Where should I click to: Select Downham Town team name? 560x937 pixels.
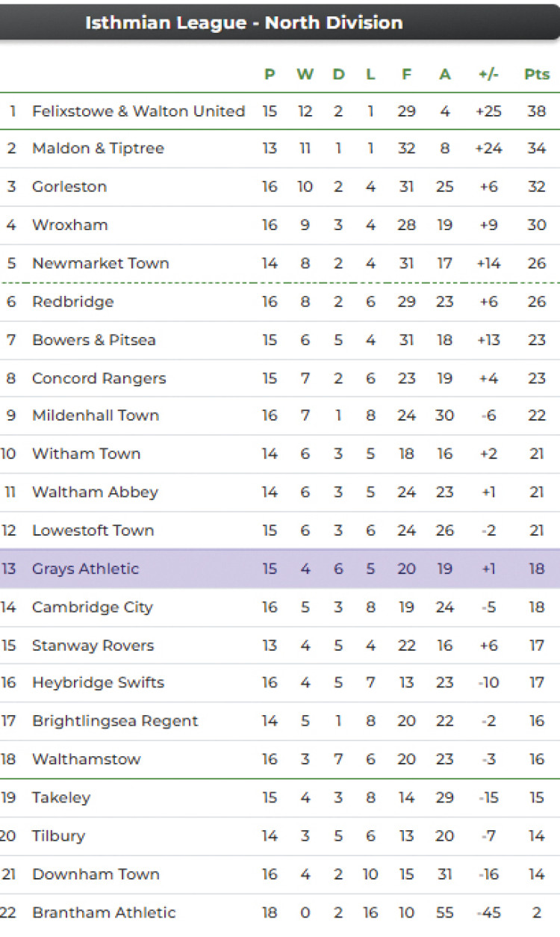[x=96, y=874]
